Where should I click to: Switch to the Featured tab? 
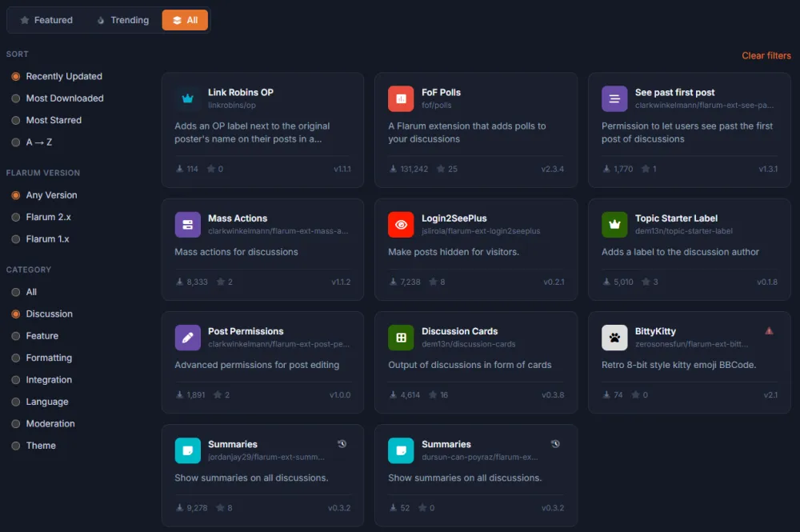[x=46, y=20]
